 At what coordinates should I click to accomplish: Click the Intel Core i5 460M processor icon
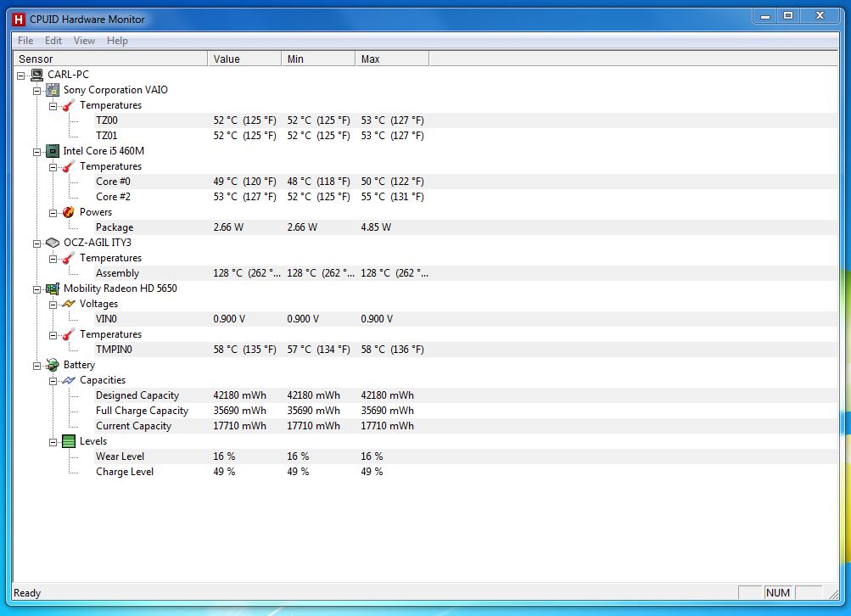tap(53, 151)
